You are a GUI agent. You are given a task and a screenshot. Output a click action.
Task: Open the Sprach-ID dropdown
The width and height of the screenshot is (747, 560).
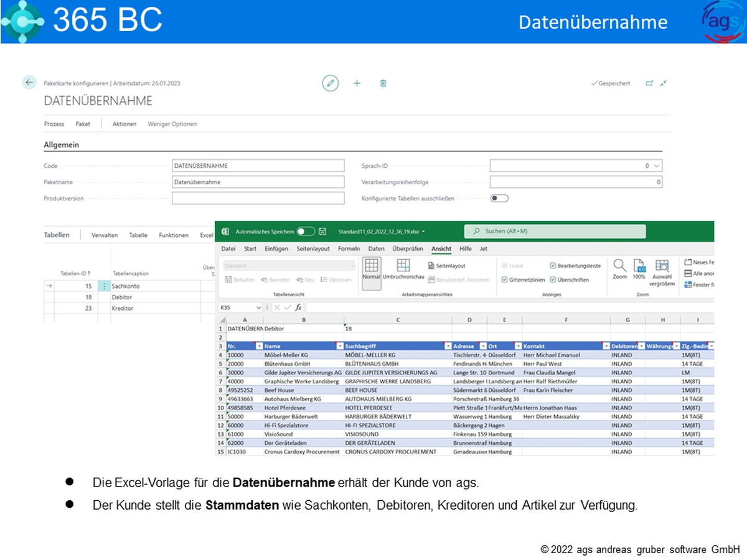point(656,166)
